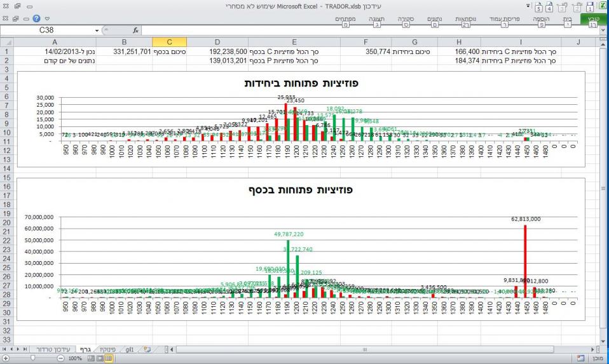This screenshot has height=364, width=609.
Task: Click the zoom in plus icon
Action: tap(6, 358)
